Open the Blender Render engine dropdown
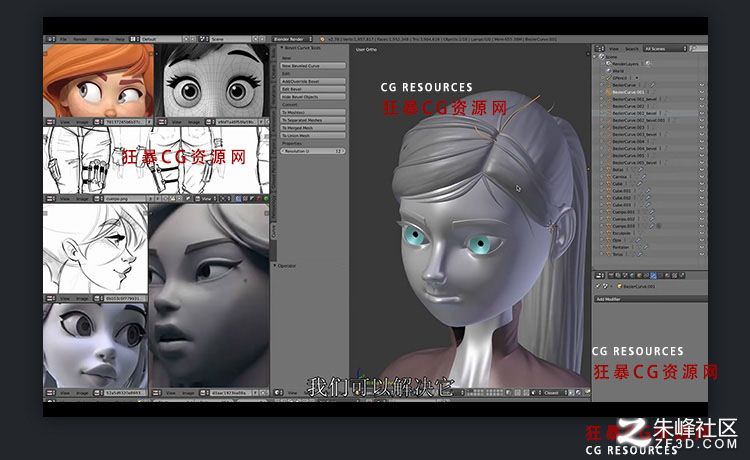The image size is (750, 460). pyautogui.click(x=292, y=39)
